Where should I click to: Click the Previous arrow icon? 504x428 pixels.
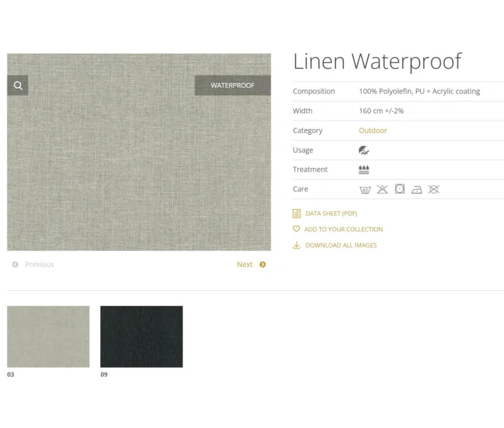coord(15,265)
